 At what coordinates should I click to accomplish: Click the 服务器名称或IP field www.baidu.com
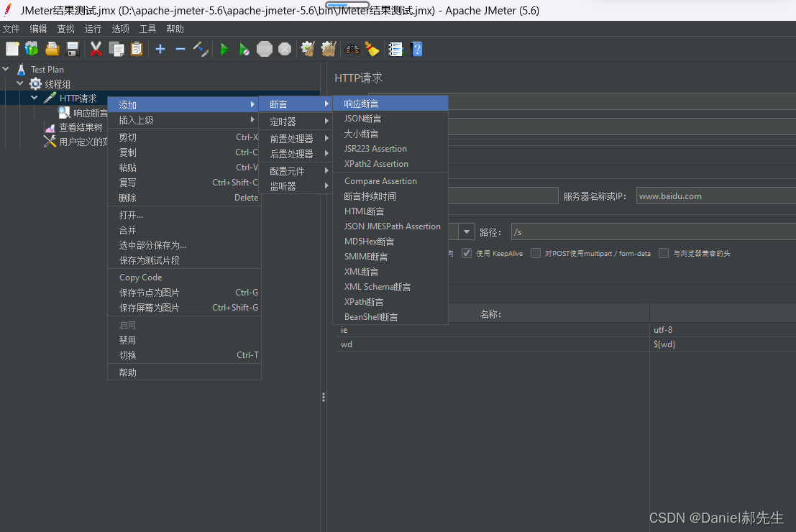[715, 196]
